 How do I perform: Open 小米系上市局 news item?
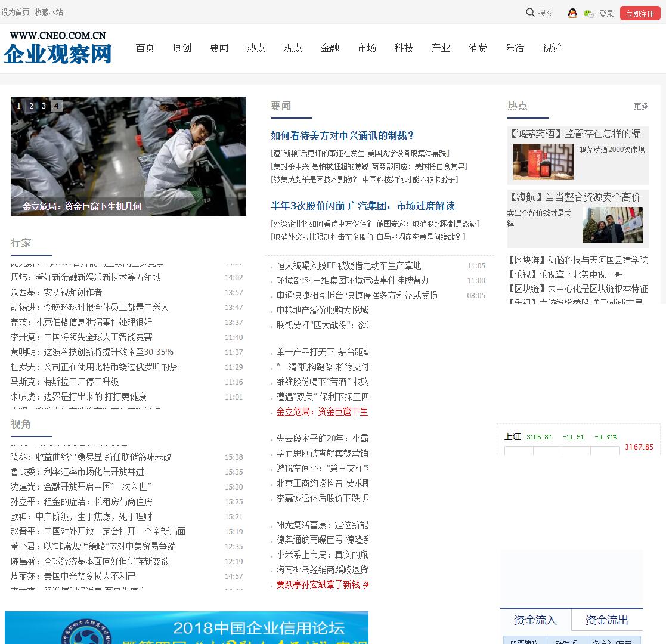pyautogui.click(x=323, y=555)
